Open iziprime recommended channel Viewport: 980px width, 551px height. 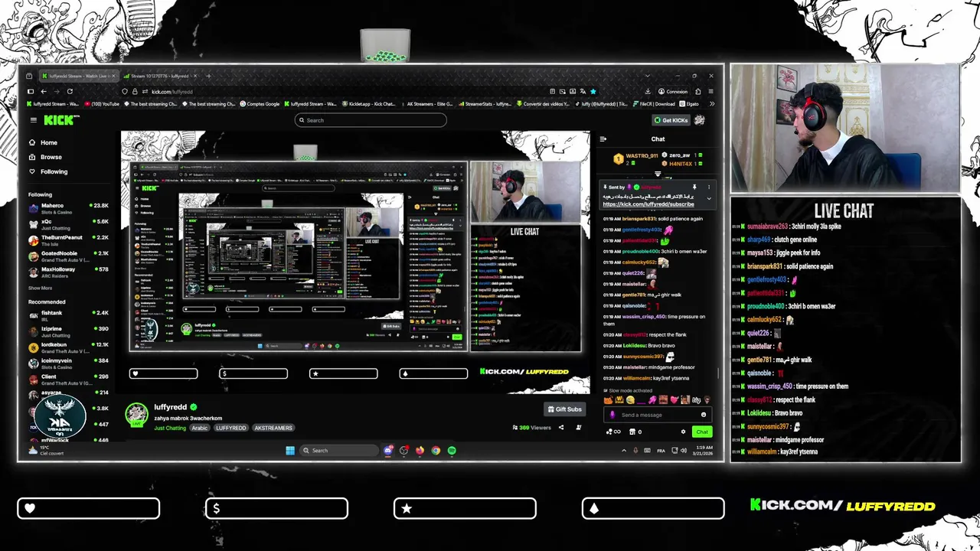[69, 331]
